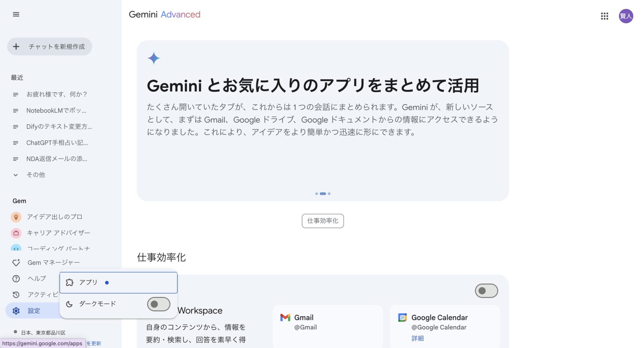644x348 pixels.
Task: Click the Gmail icon in Workspace card
Action: 285,317
